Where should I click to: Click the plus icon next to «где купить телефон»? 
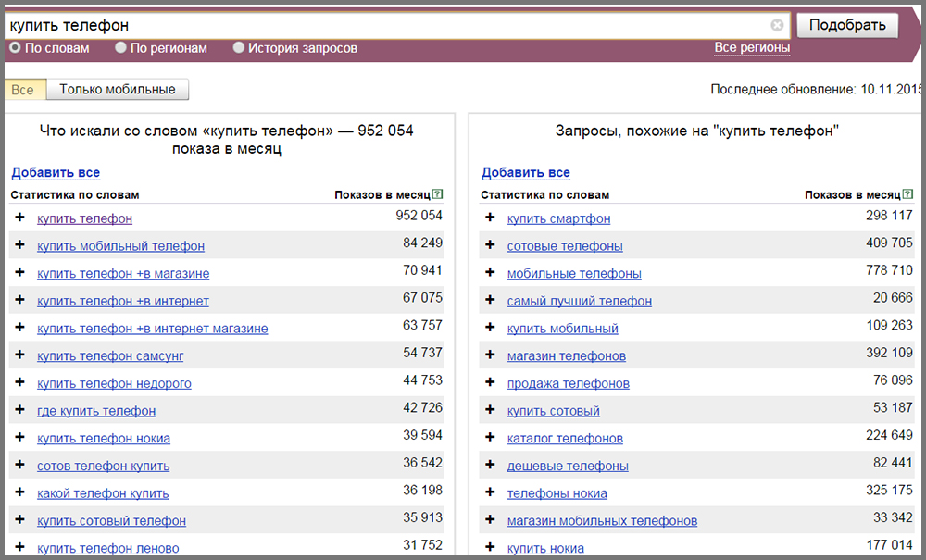tap(19, 410)
